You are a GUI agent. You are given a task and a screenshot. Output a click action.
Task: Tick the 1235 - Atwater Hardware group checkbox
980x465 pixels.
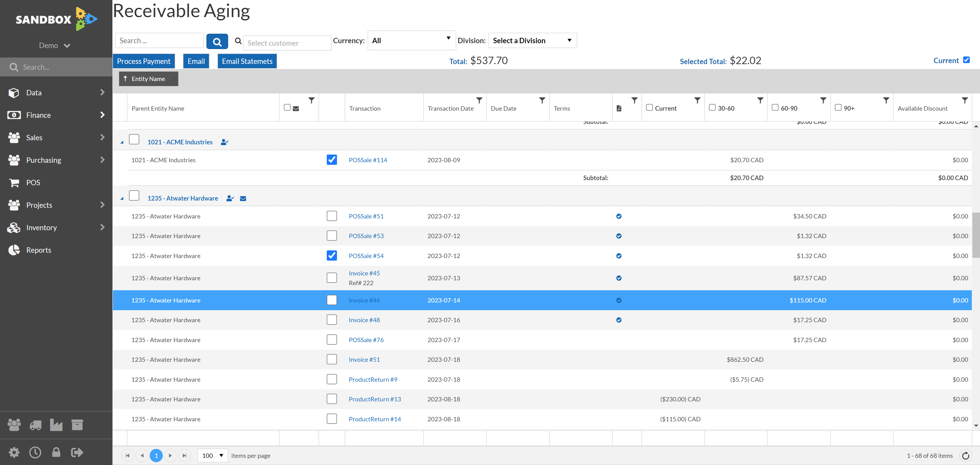point(134,196)
